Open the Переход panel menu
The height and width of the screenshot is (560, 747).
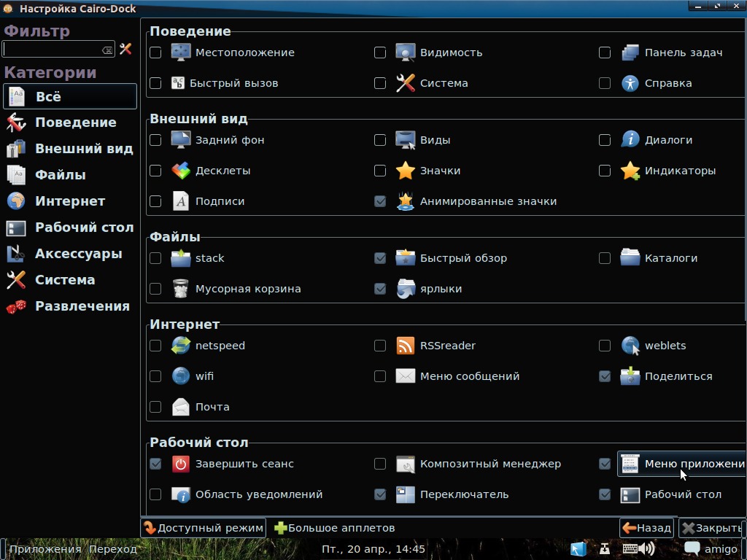113,549
